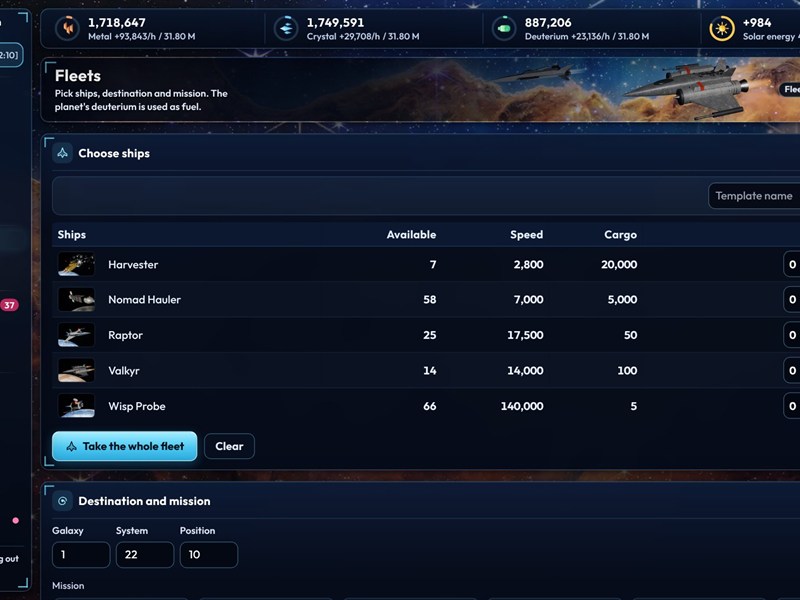
Task: Click the deuterium amount 887,206
Action: tap(548, 22)
